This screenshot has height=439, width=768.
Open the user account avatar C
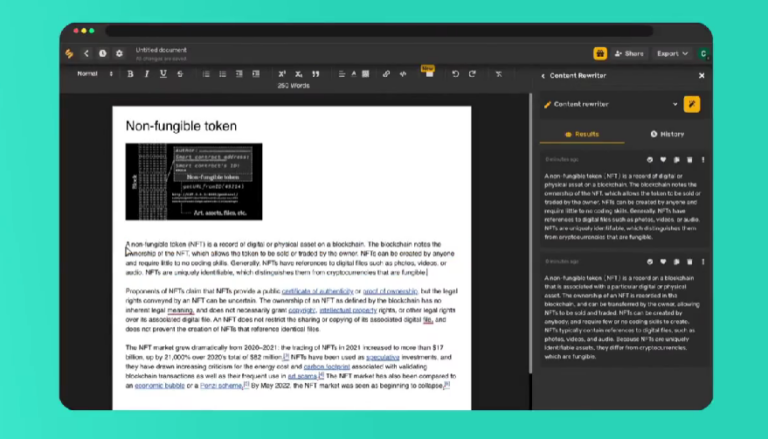click(x=703, y=53)
